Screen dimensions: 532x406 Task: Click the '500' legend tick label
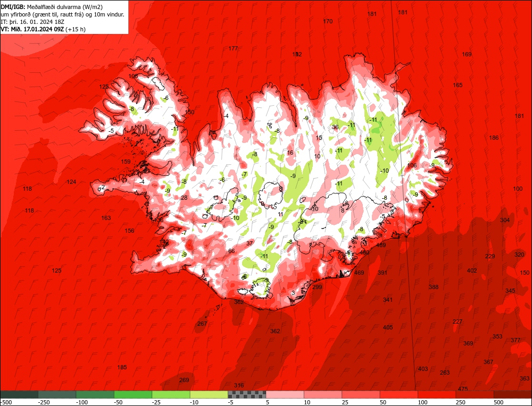498,402
